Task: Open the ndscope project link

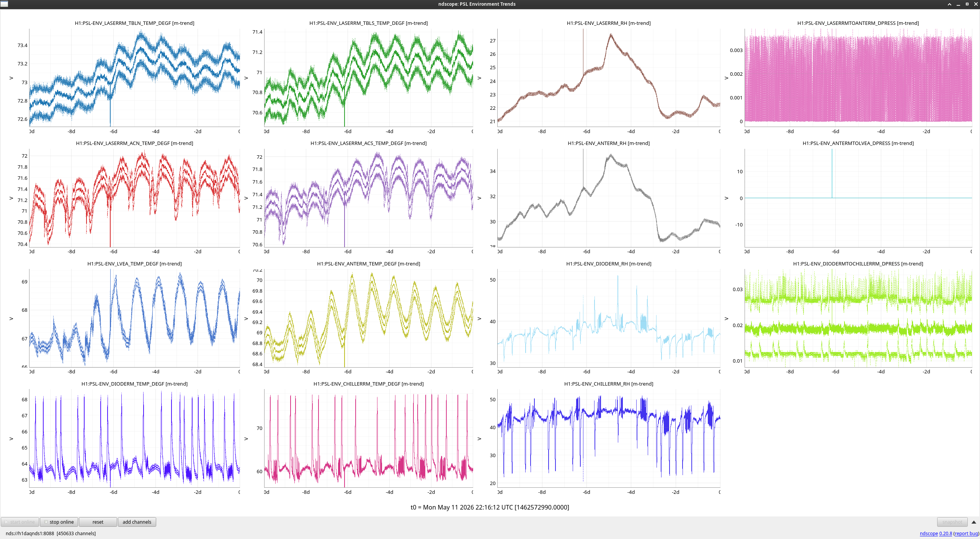Action: 929,533
